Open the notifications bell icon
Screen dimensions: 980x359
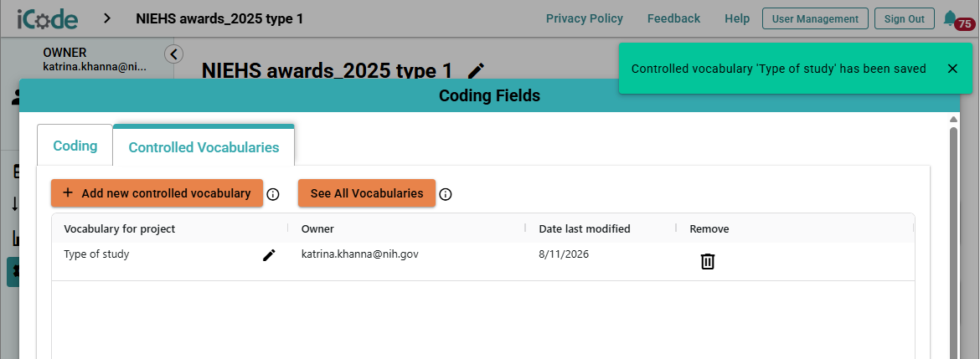(x=951, y=18)
